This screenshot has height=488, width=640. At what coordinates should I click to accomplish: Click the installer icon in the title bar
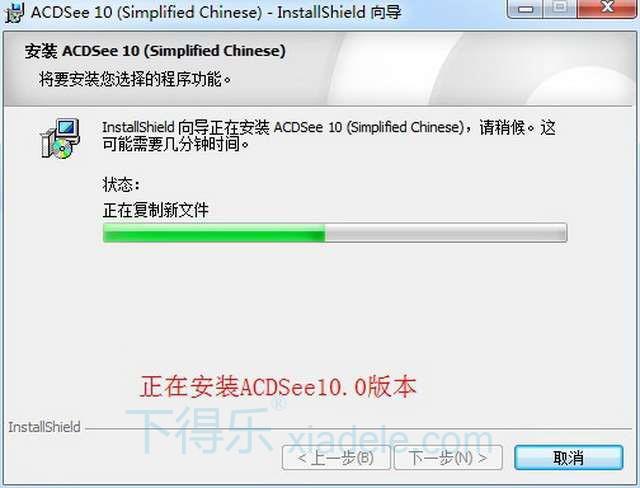point(15,12)
